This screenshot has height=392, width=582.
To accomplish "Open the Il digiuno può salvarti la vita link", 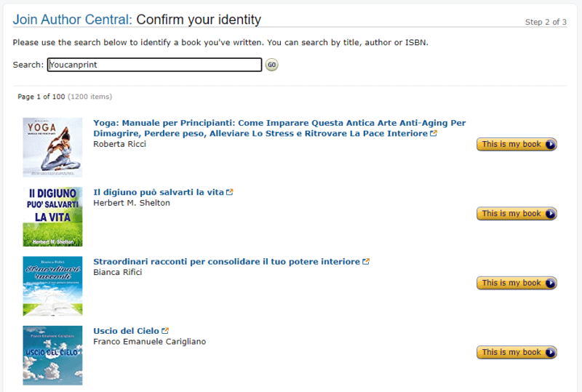I will [x=159, y=192].
